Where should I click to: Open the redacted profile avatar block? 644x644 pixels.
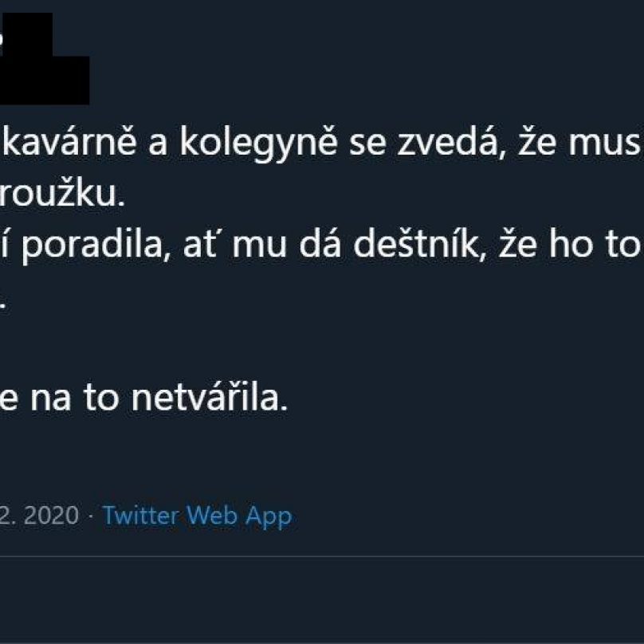(x=26, y=34)
